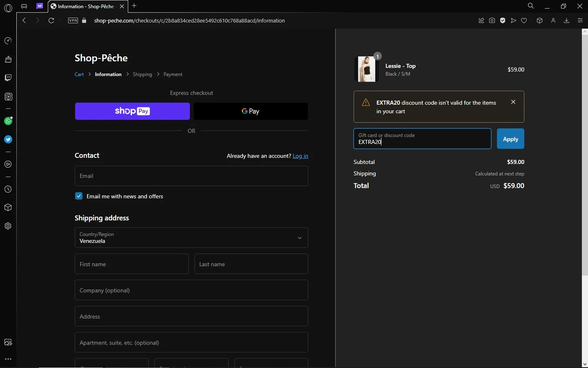Click the pinboard pin icon in toolbar
The width and height of the screenshot is (588, 368).
pyautogui.click(x=481, y=20)
